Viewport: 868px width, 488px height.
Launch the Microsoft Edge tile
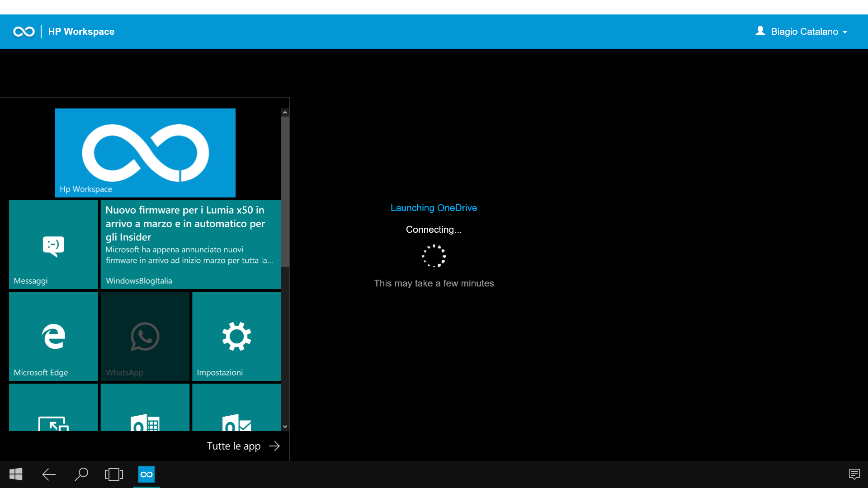53,336
